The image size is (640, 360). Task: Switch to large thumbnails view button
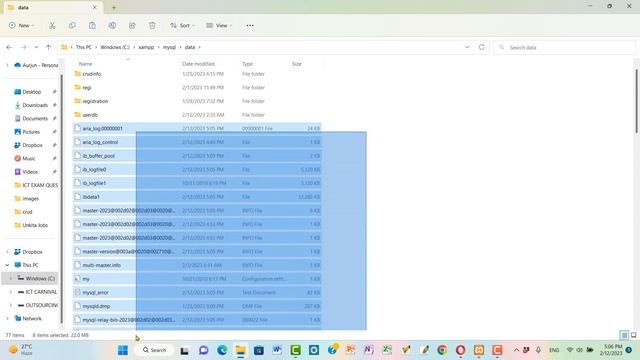[x=634, y=335]
